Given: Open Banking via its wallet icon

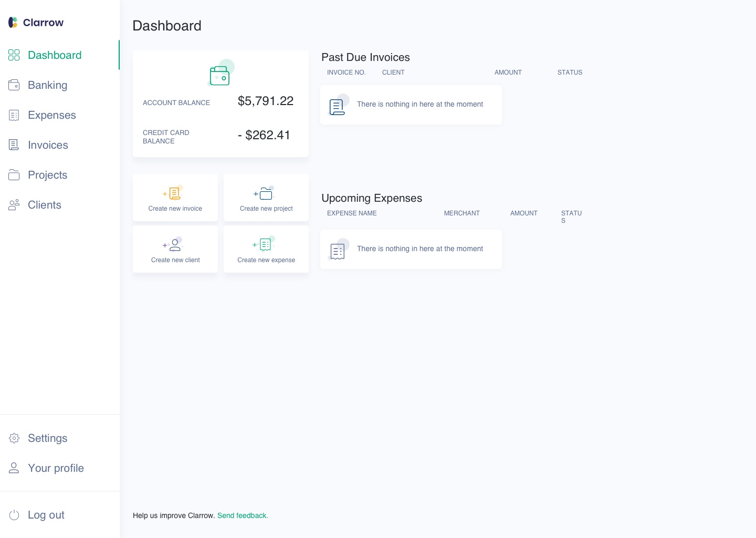Looking at the screenshot, I should 14,85.
